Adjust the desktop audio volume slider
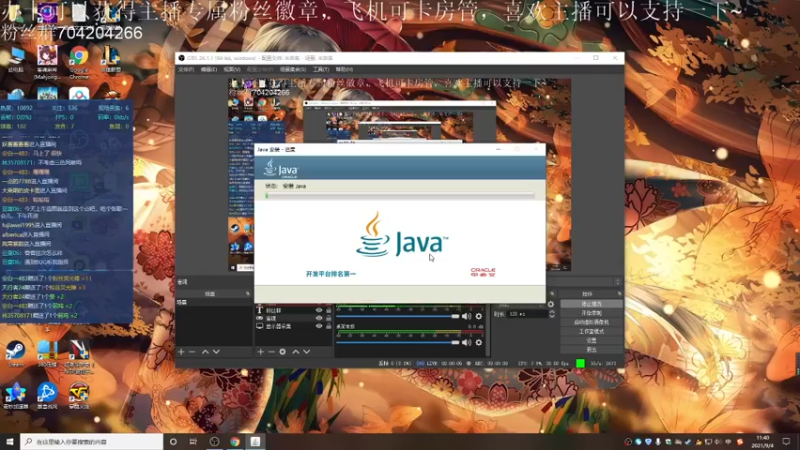 click(398, 342)
